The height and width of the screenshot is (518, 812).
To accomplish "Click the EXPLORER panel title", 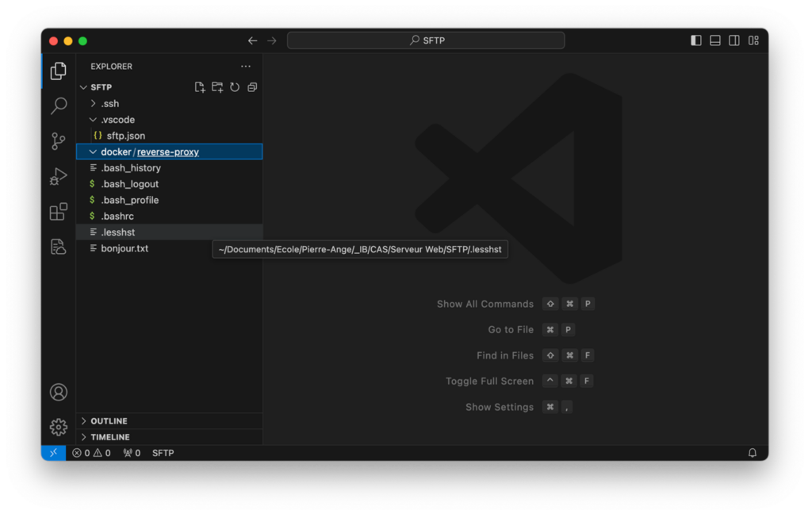I will [x=111, y=67].
